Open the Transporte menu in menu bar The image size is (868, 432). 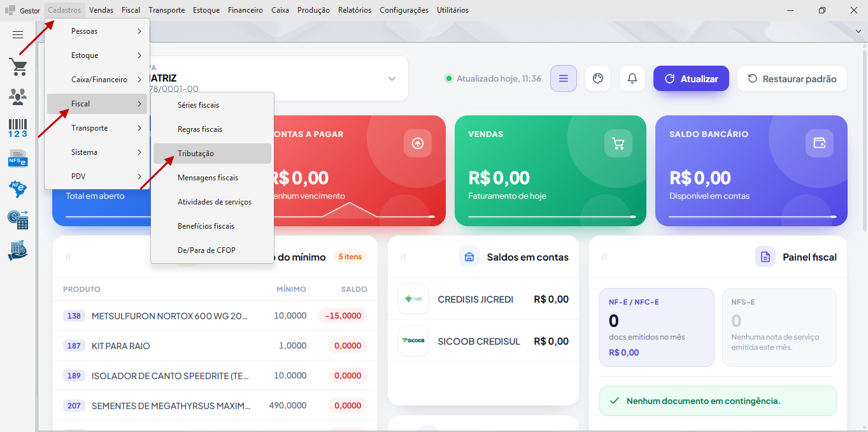pos(167,10)
